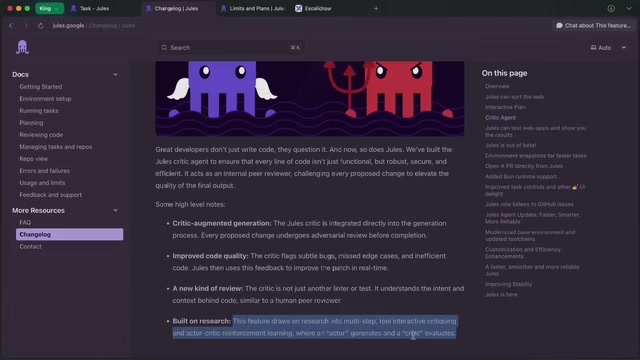Viewport: 640px width, 360px height.
Task: Click 'A new kind of review:' text
Action: [208, 289]
